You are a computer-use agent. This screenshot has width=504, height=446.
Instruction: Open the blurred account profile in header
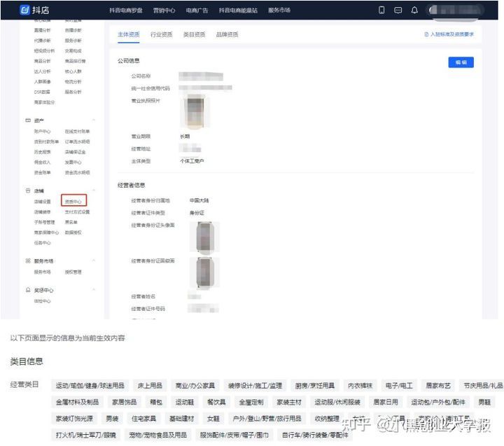click(x=456, y=11)
